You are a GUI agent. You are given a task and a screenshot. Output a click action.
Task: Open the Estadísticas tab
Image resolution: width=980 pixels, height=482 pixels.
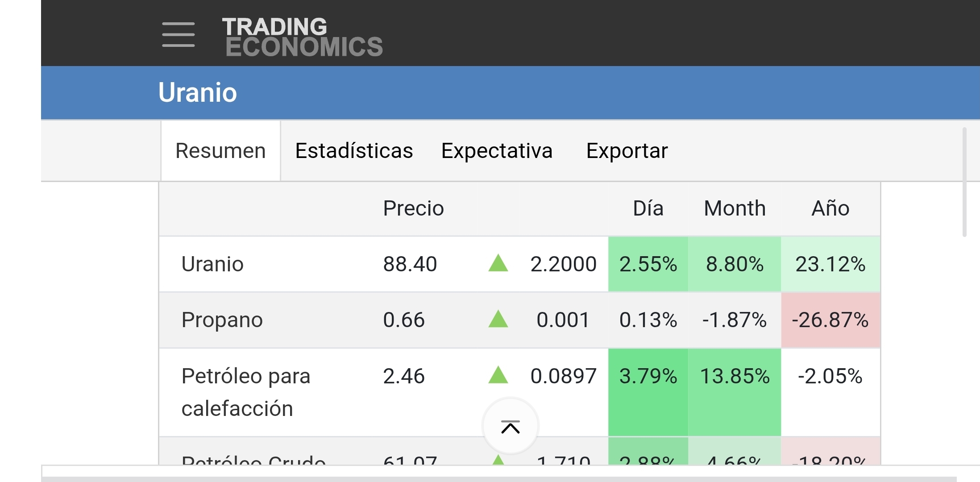pos(354,151)
